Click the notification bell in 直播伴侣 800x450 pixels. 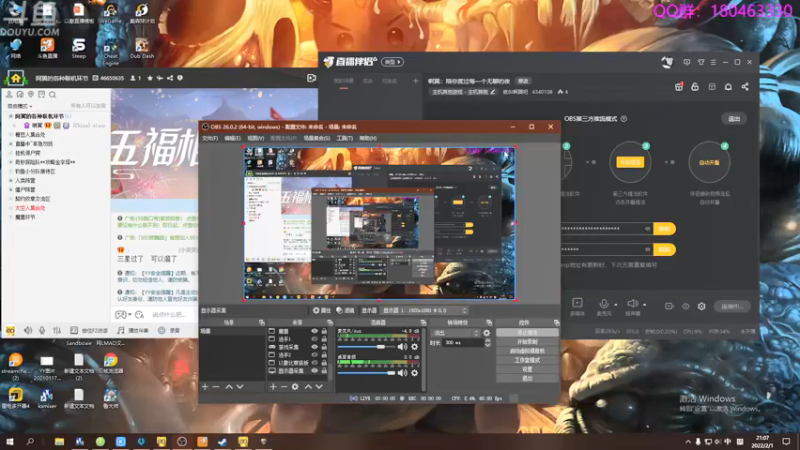[x=728, y=87]
